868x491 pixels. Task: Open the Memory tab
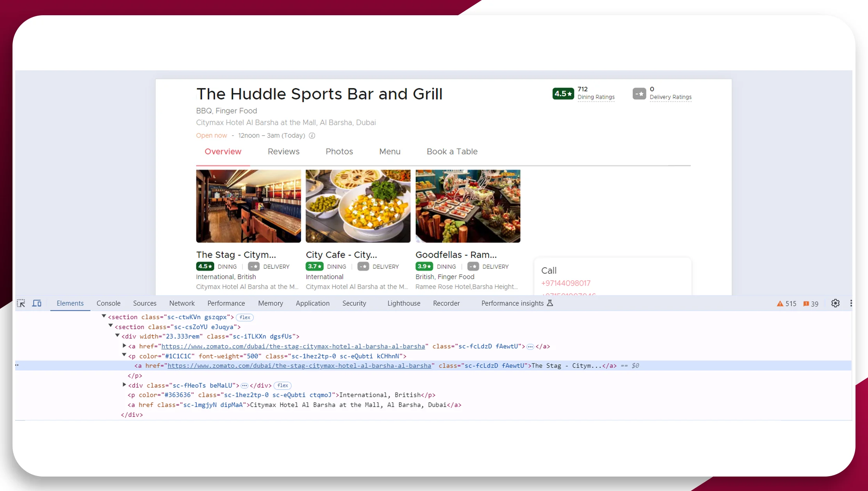[271, 303]
